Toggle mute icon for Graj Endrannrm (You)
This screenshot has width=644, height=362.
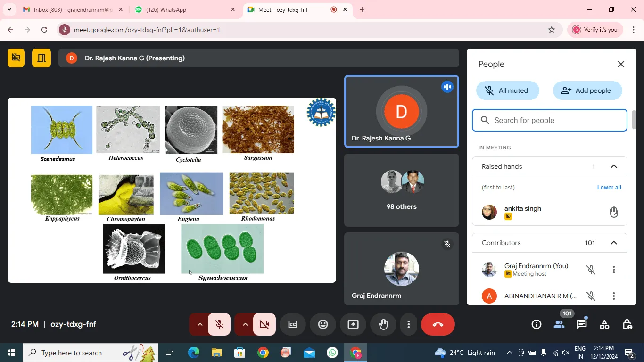pyautogui.click(x=591, y=270)
